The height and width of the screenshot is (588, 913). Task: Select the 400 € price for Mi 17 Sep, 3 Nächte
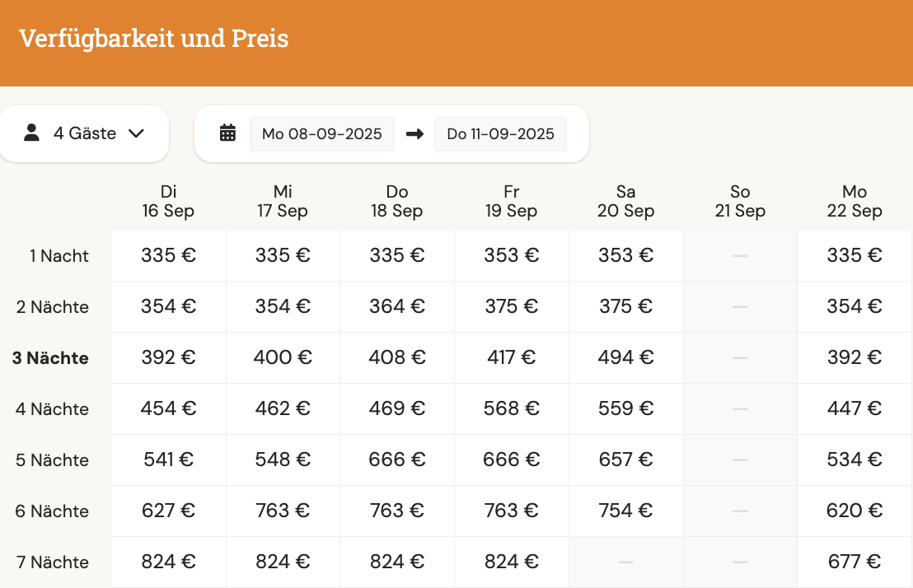pyautogui.click(x=283, y=357)
